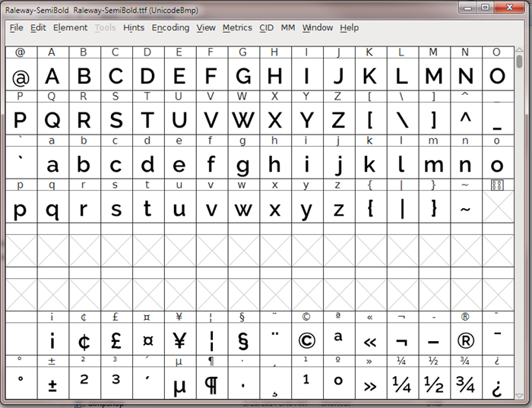Image resolution: width=532 pixels, height=408 pixels.
Task: Select the micro sign µ glyph
Action: [180, 383]
